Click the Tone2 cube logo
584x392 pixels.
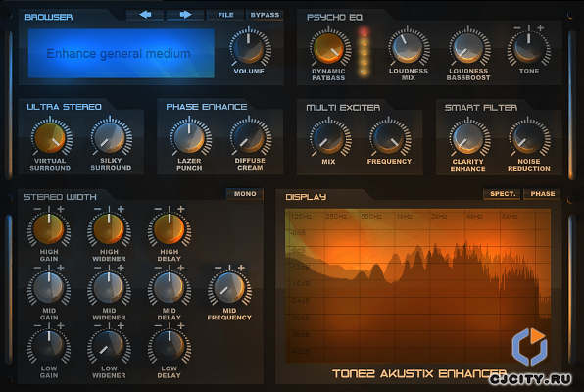[530, 347]
